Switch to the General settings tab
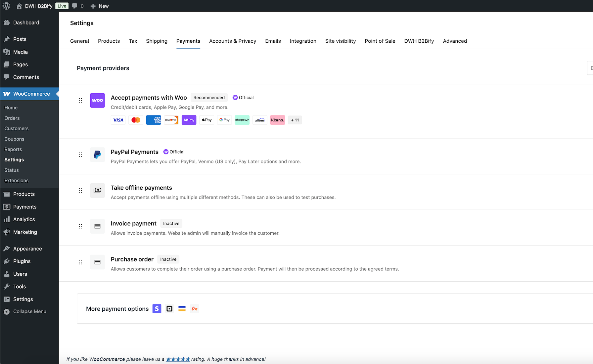This screenshot has height=364, width=593. [79, 41]
